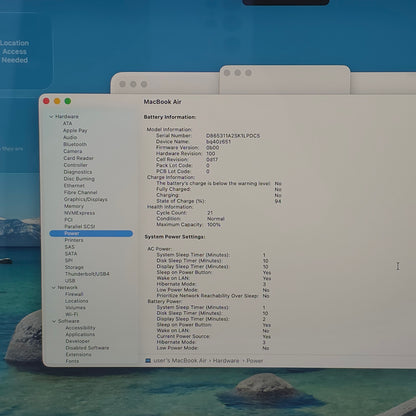The height and width of the screenshot is (416, 416).
Task: Select Apple Pay in the sidebar
Action: click(75, 130)
